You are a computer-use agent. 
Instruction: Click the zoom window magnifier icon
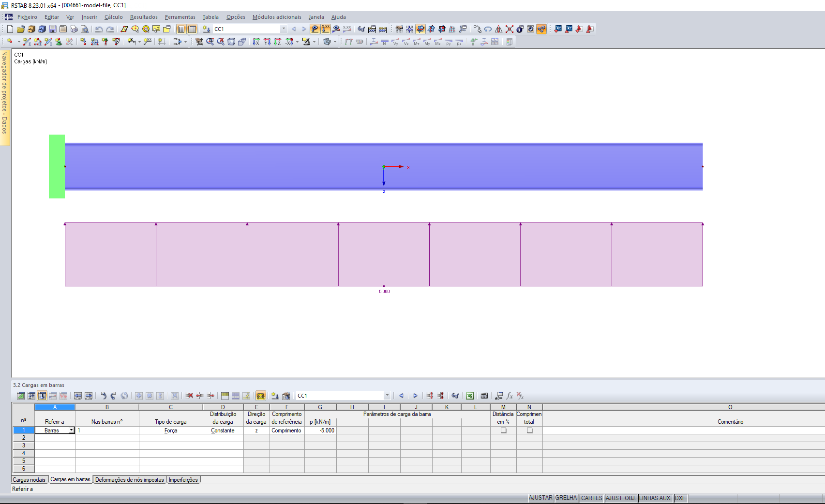[210, 42]
